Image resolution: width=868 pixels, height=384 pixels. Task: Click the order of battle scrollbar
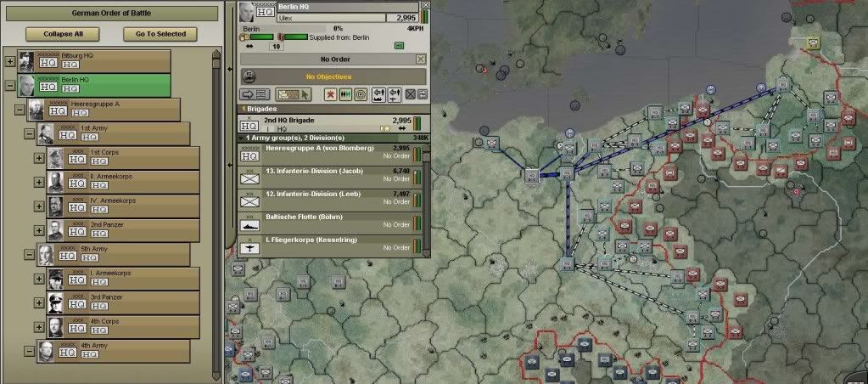(216, 213)
